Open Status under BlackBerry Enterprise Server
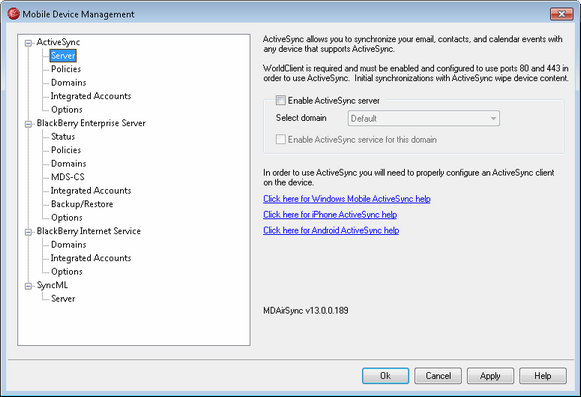Image resolution: width=581 pixels, height=397 pixels. click(x=63, y=136)
